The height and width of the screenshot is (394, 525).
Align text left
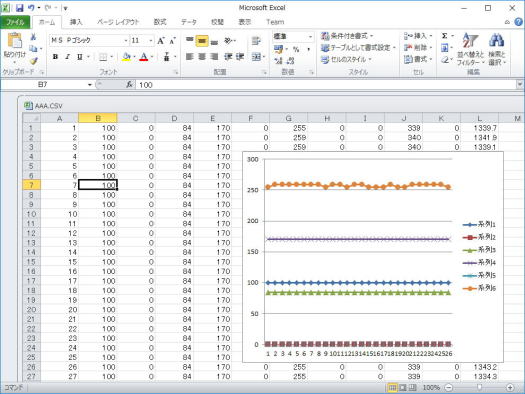(x=190, y=57)
